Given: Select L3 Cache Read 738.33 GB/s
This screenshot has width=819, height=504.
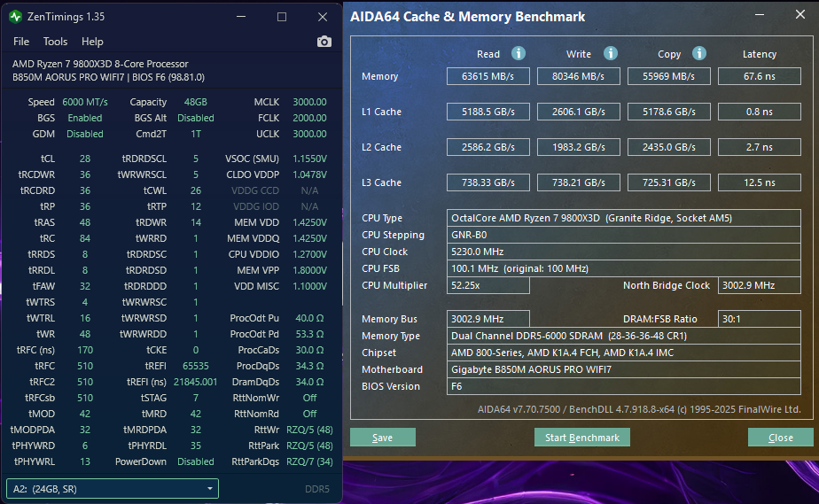Looking at the screenshot, I should coord(487,182).
